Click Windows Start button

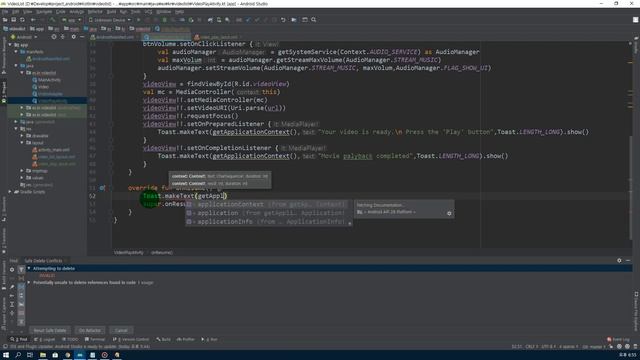[x=6, y=355]
